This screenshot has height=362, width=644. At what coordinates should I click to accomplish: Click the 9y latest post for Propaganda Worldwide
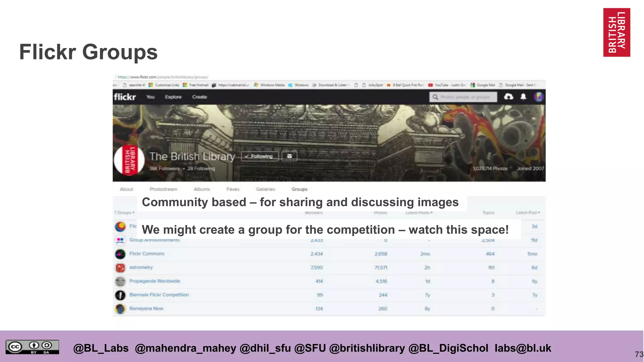(x=535, y=281)
